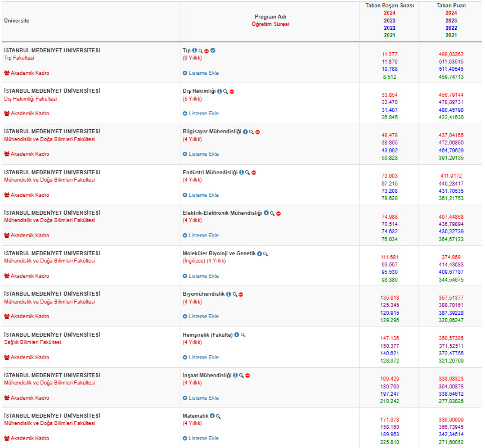This screenshot has height=448, width=485.
Task: Click the magnifier icon beside Diş Hekimliği
Action: point(226,91)
